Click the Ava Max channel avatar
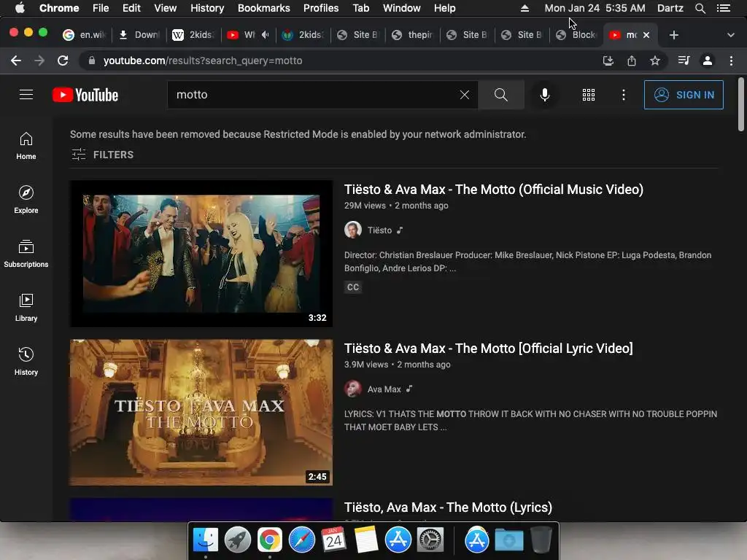This screenshot has height=560, width=747. [x=353, y=389]
